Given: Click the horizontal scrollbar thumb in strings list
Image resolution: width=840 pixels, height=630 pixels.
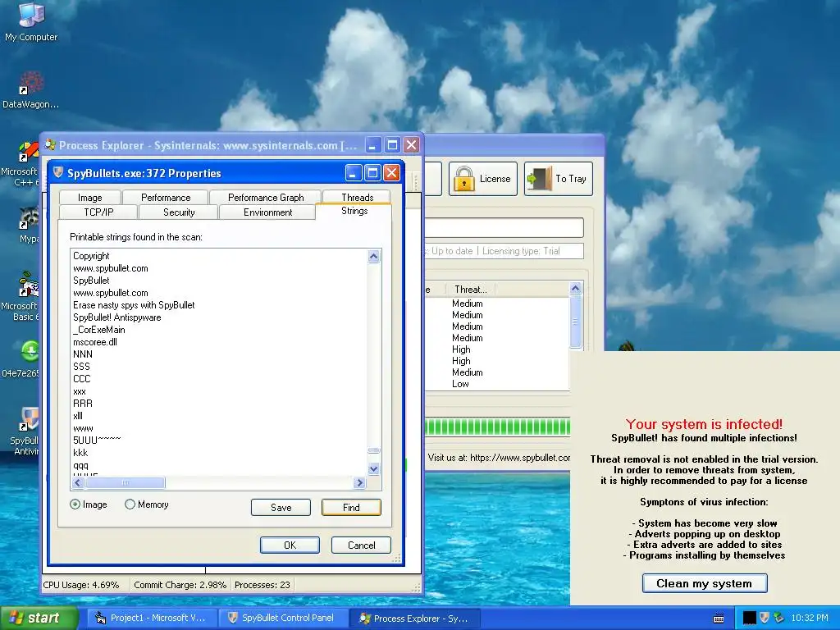Looking at the screenshot, I should 125,483.
